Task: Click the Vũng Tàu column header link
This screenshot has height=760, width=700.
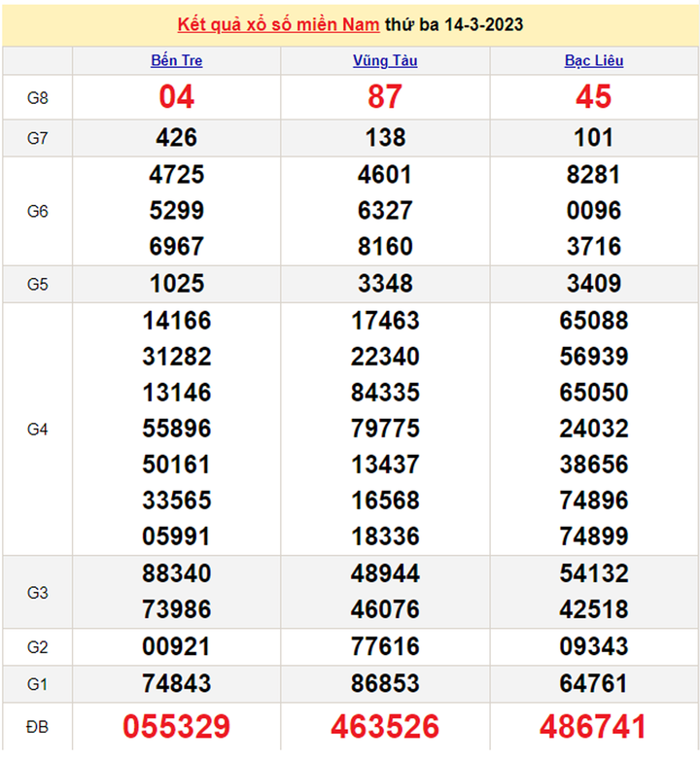Action: (385, 60)
